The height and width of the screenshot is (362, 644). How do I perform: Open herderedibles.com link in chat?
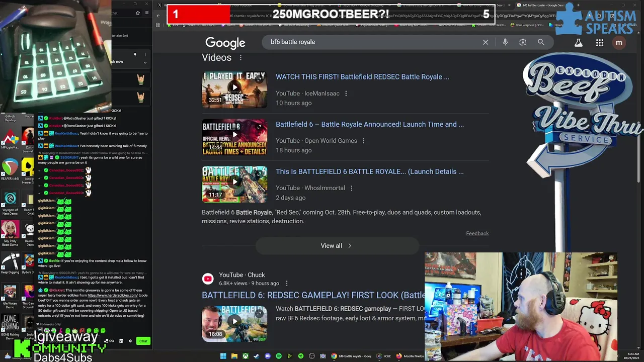[112, 296]
